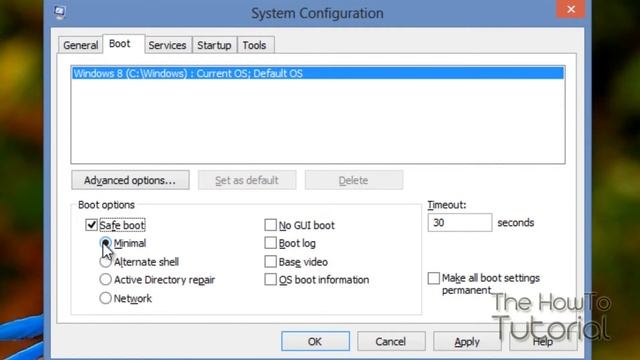Switch to the General tab
The height and width of the screenshot is (360, 640).
[x=80, y=45]
